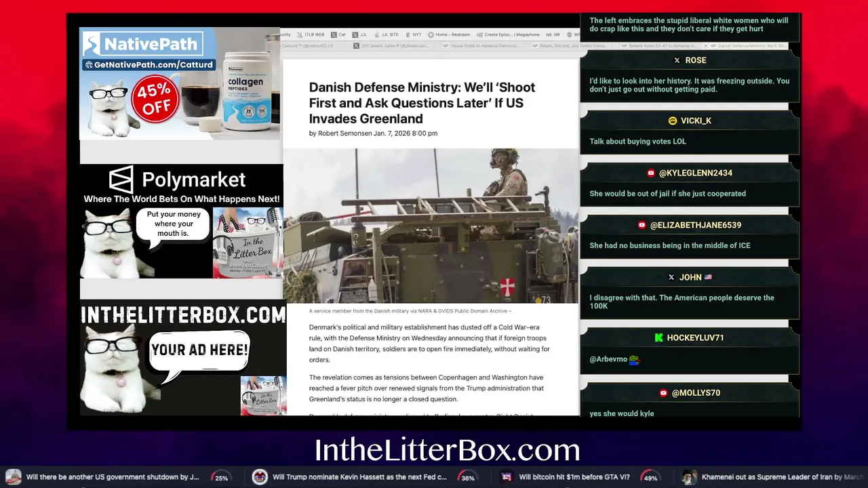Open the JJL SITE bookmark
Image resolution: width=868 pixels, height=488 pixels.
386,35
